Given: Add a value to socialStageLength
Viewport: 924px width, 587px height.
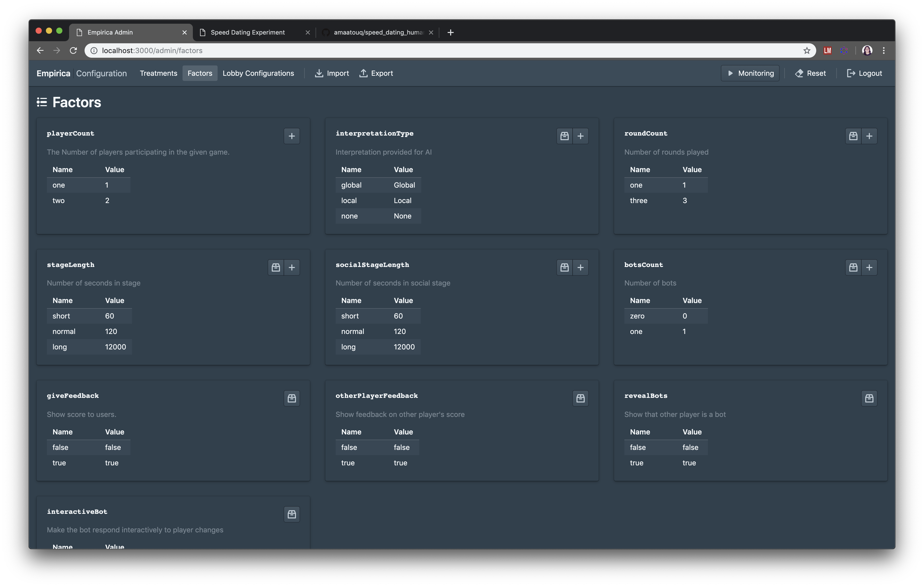Looking at the screenshot, I should tap(580, 267).
